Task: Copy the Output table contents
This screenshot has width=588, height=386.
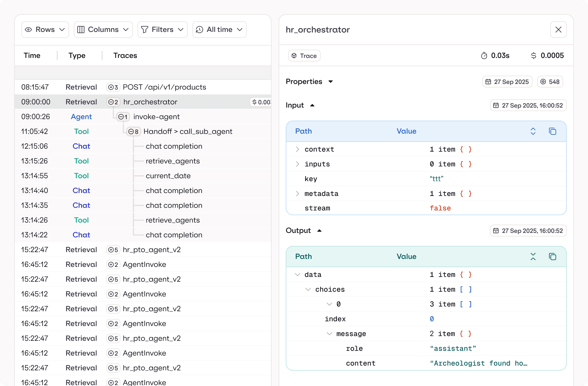Action: click(x=552, y=257)
